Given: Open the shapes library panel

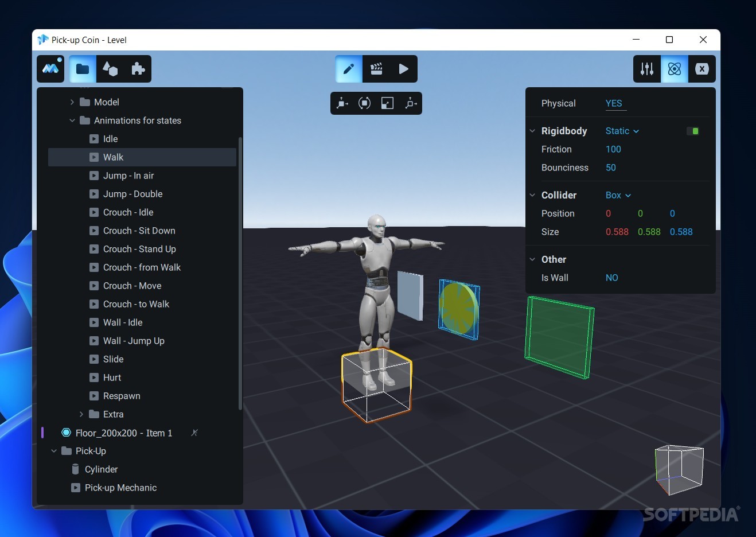Looking at the screenshot, I should click(110, 69).
